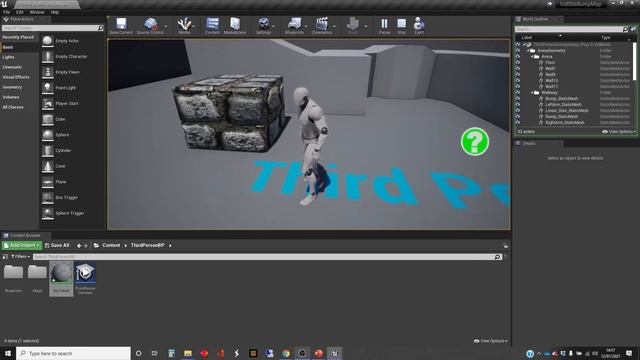Pause the running simulation

[x=384, y=26]
